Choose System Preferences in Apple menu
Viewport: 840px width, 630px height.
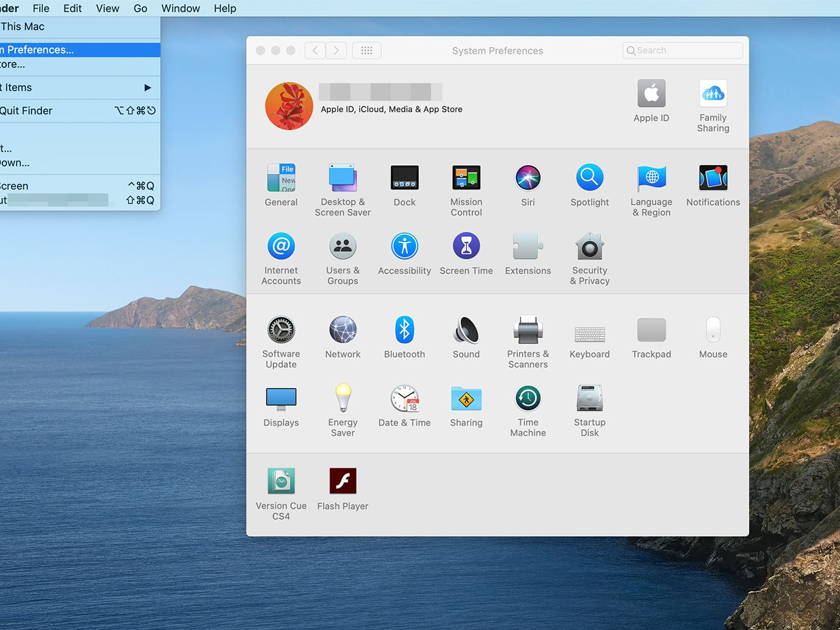pos(41,50)
